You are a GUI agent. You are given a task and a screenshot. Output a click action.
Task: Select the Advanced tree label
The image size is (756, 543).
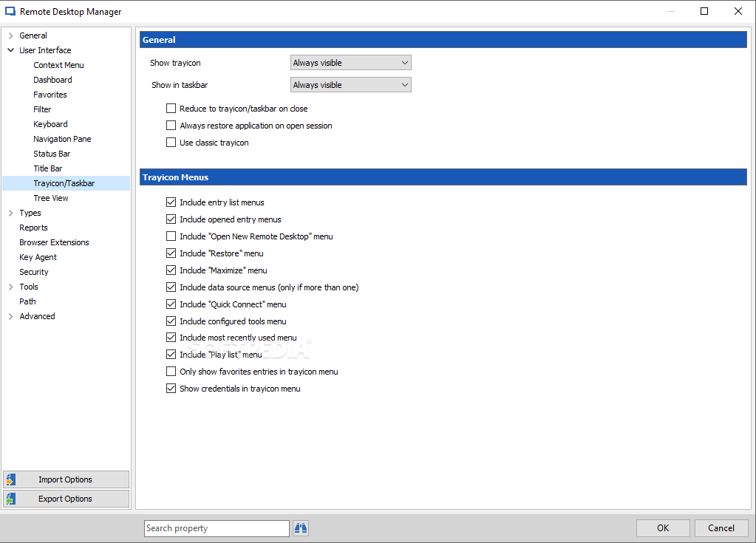tap(37, 316)
